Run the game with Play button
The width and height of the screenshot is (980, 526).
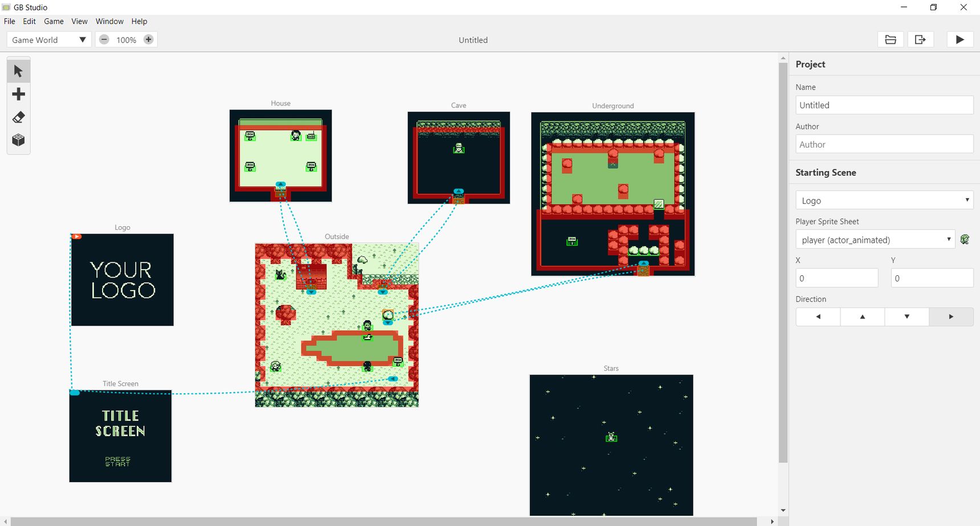click(960, 39)
